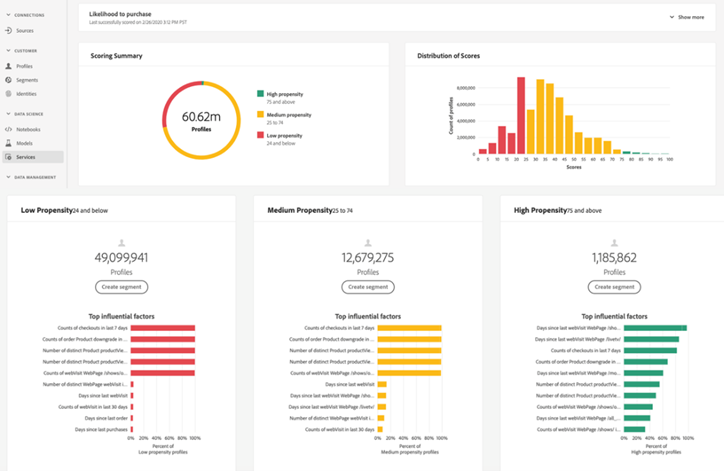This screenshot has height=471, width=724.
Task: Click the Segments icon in the sidebar
Action: (x=8, y=80)
